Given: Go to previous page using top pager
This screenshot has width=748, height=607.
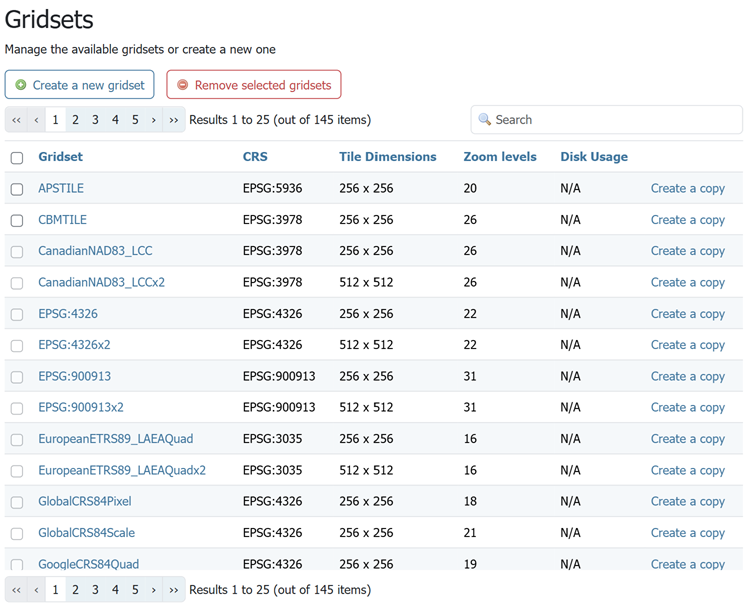Looking at the screenshot, I should (x=36, y=120).
